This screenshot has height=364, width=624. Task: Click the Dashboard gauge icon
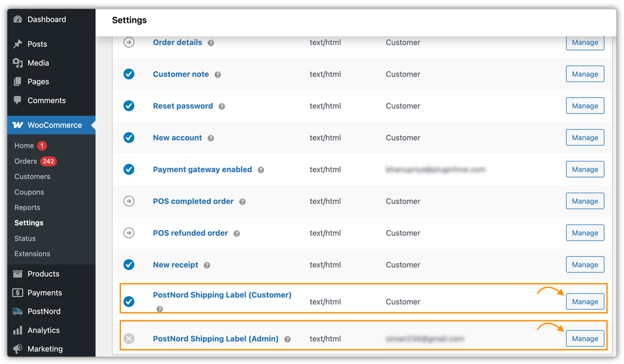click(x=17, y=19)
